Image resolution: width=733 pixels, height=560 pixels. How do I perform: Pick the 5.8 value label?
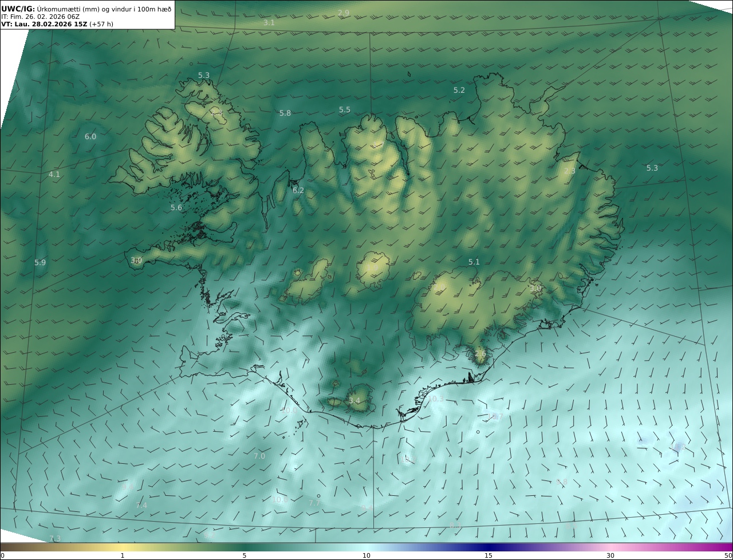[x=285, y=113]
